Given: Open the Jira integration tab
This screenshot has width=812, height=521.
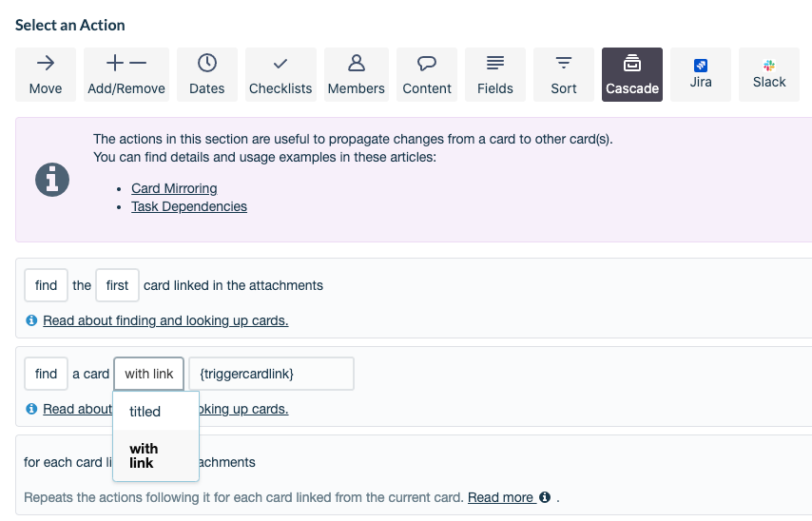Looking at the screenshot, I should pyautogui.click(x=701, y=74).
